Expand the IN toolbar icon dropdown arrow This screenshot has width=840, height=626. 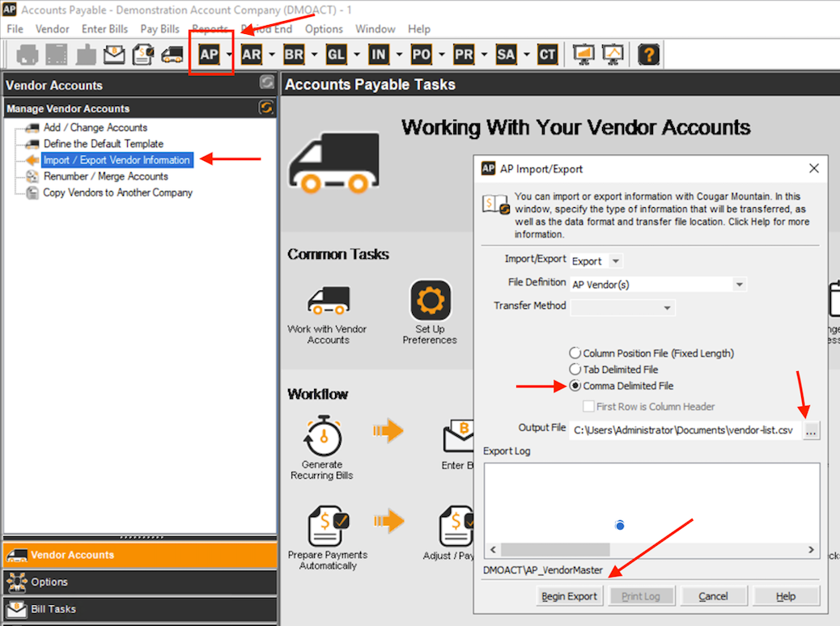(399, 54)
